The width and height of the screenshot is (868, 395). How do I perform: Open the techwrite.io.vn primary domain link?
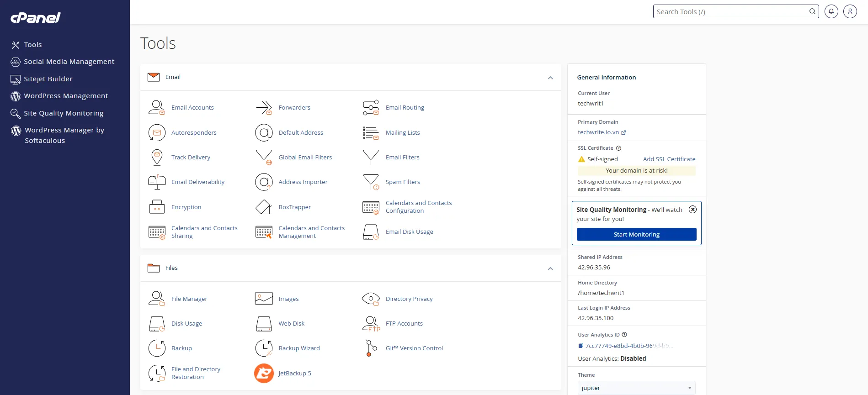click(x=602, y=132)
